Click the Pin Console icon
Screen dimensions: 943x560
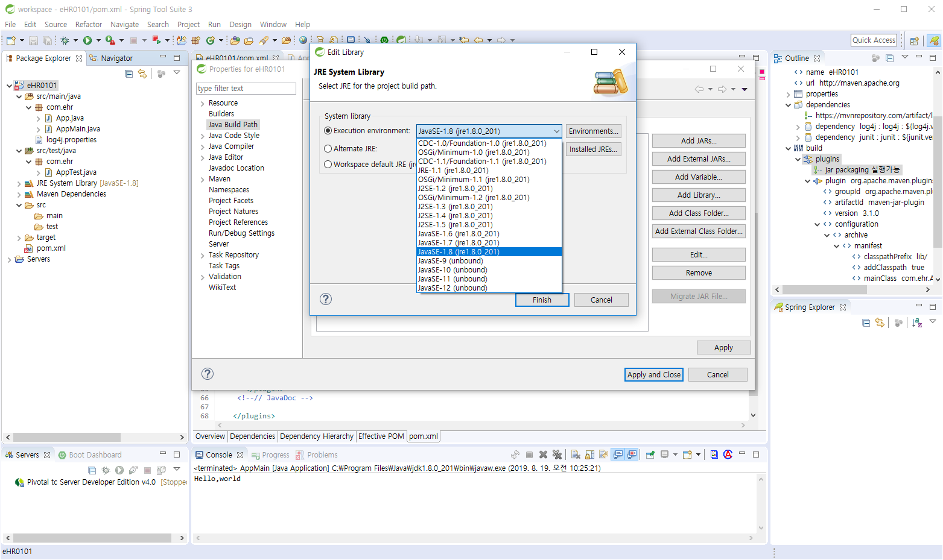pyautogui.click(x=650, y=455)
